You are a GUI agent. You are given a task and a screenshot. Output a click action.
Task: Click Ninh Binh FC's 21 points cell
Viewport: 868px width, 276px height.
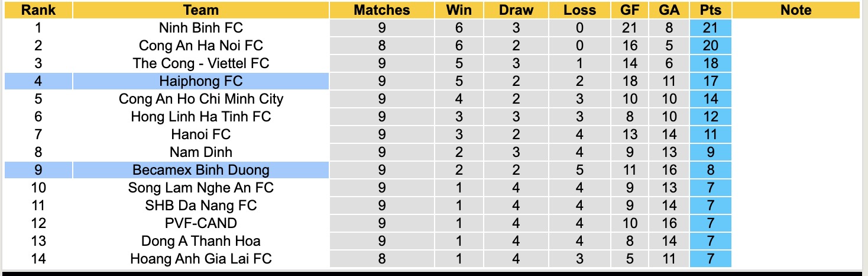(x=710, y=28)
